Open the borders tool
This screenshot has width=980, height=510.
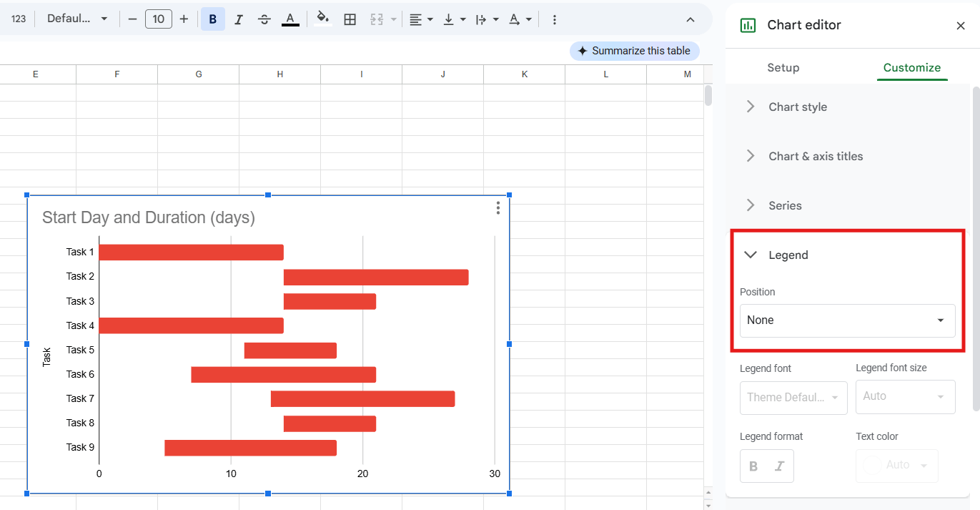tap(350, 19)
